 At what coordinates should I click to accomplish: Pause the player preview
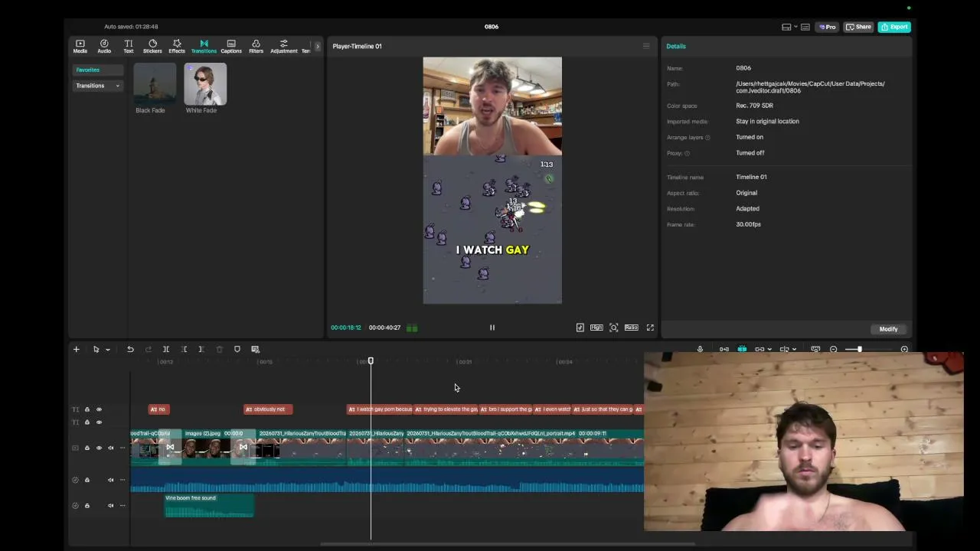click(x=492, y=328)
